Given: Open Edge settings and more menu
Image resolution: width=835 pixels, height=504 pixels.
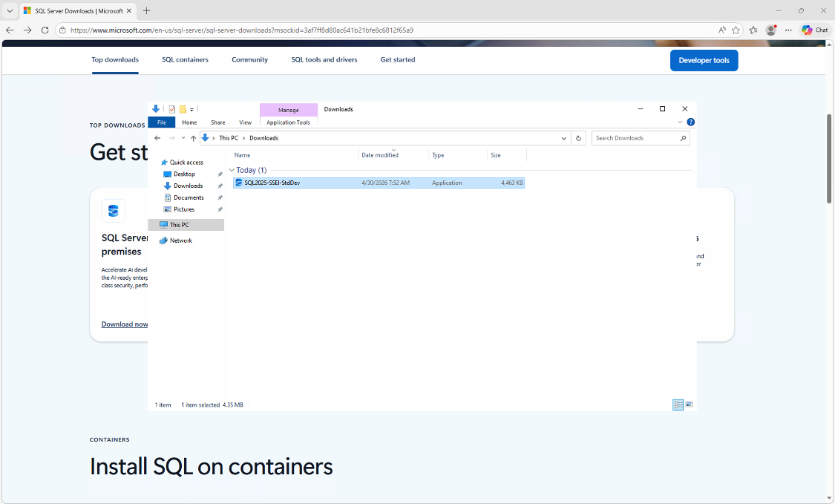Looking at the screenshot, I should [788, 30].
